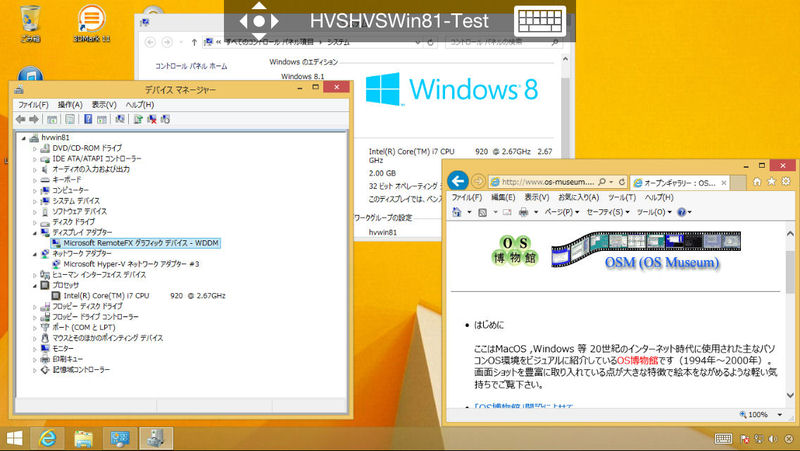800x451 pixels.
Task: Click uninstall device icon with red X
Action: (152, 119)
